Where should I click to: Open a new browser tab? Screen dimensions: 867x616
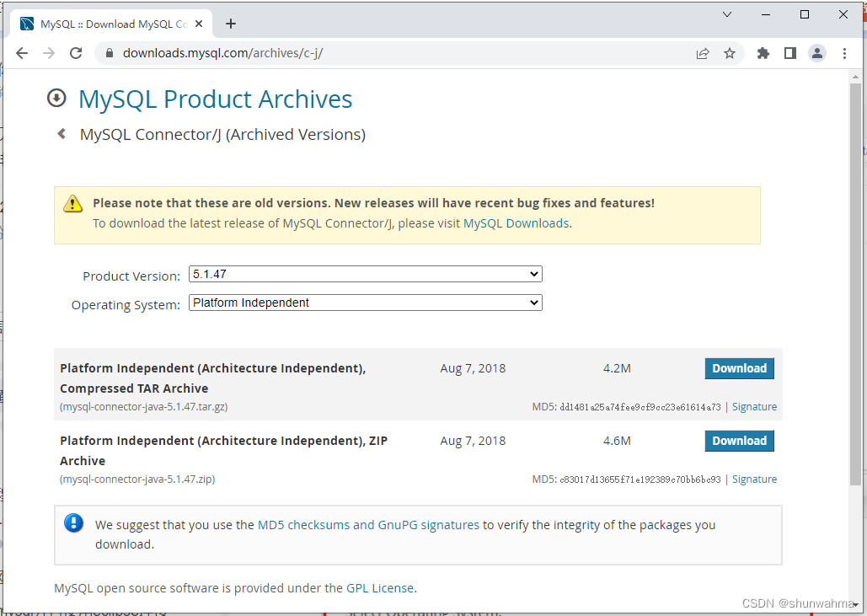coord(230,23)
